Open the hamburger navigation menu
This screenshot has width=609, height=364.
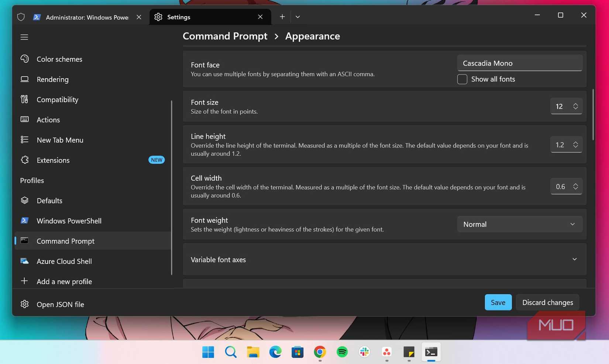[24, 37]
